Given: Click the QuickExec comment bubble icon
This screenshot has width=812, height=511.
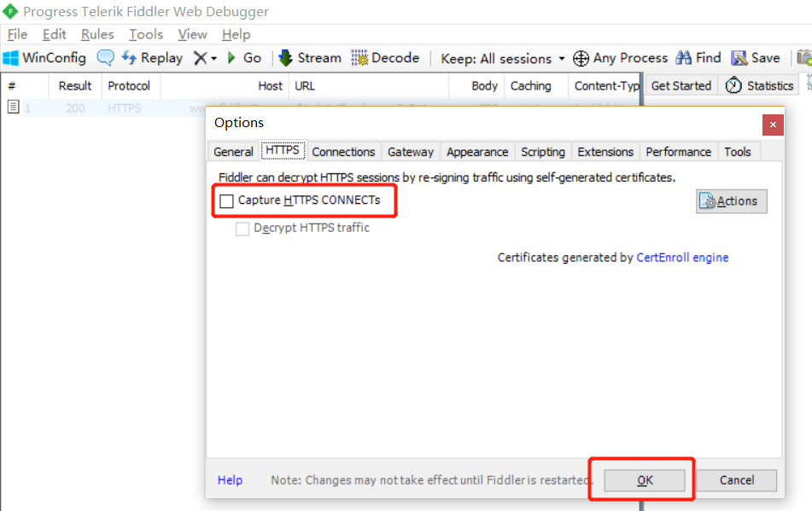Looking at the screenshot, I should click(x=104, y=57).
